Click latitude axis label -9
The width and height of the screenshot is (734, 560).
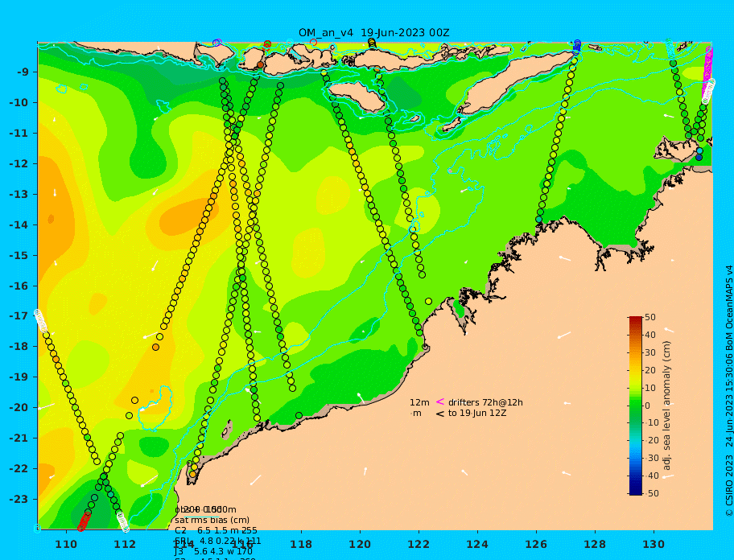23,72
